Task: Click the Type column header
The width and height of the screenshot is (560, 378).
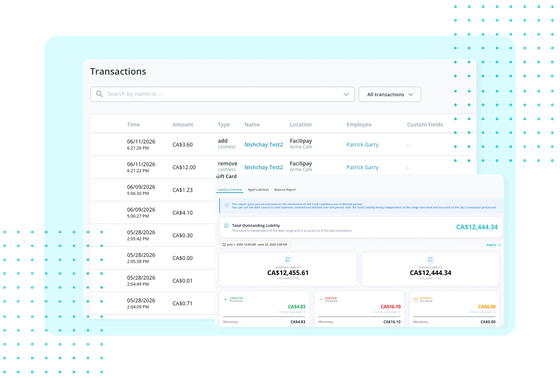Action: click(x=224, y=125)
